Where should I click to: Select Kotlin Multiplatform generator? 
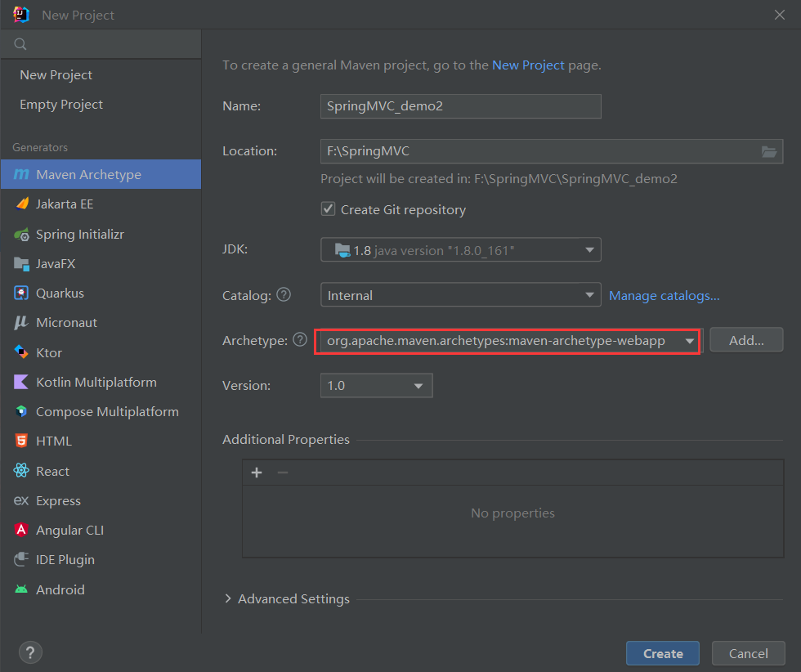coord(101,383)
